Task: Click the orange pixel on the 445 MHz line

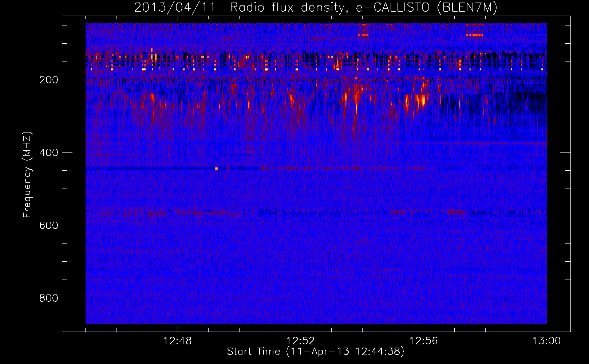Action: (216, 169)
